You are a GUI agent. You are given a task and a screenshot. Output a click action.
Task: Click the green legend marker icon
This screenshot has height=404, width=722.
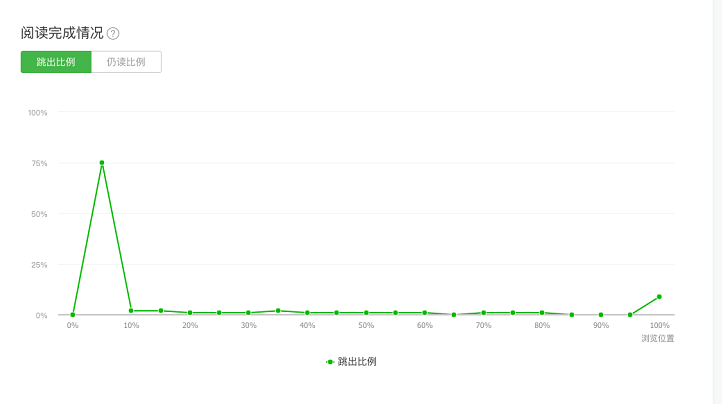point(330,362)
